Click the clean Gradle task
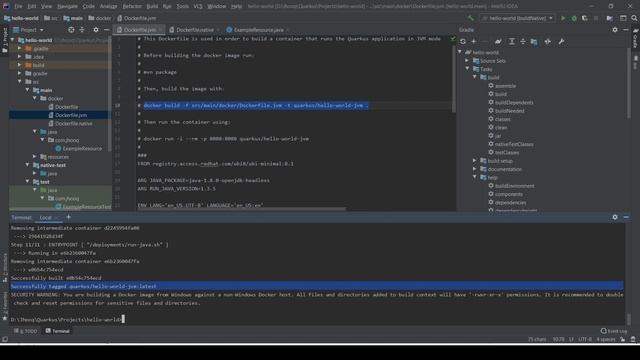The height and width of the screenshot is (360, 640). (x=501, y=128)
